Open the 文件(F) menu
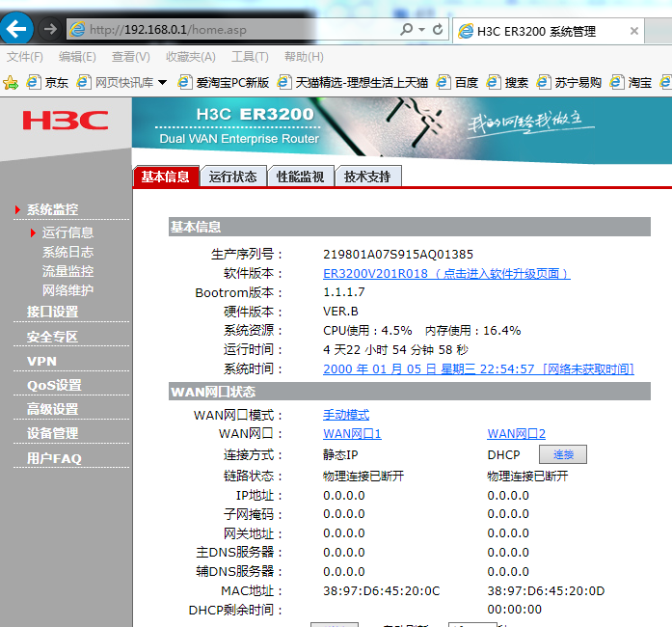This screenshot has height=627, width=672. (25, 57)
